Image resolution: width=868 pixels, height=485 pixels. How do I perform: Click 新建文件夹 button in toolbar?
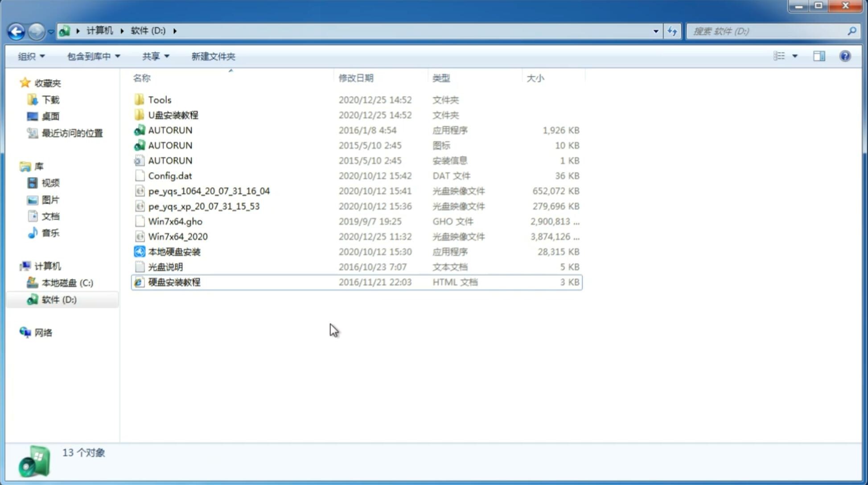coord(213,56)
